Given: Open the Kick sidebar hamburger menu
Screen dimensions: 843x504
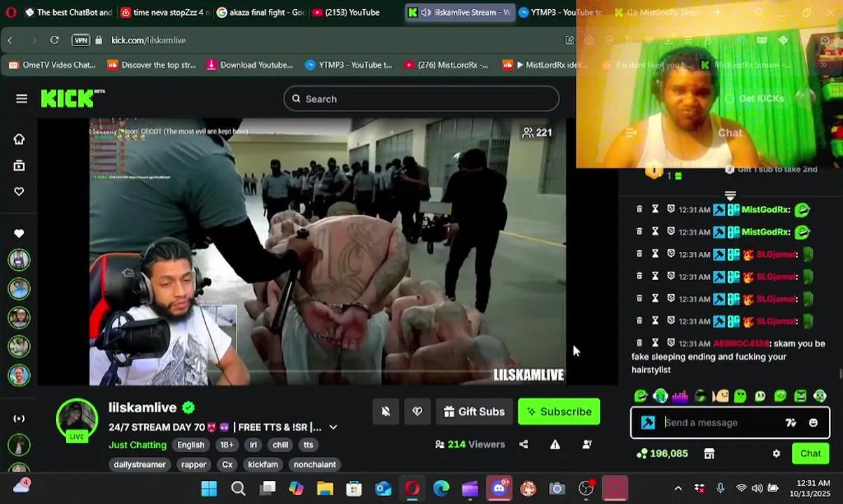Looking at the screenshot, I should (22, 99).
